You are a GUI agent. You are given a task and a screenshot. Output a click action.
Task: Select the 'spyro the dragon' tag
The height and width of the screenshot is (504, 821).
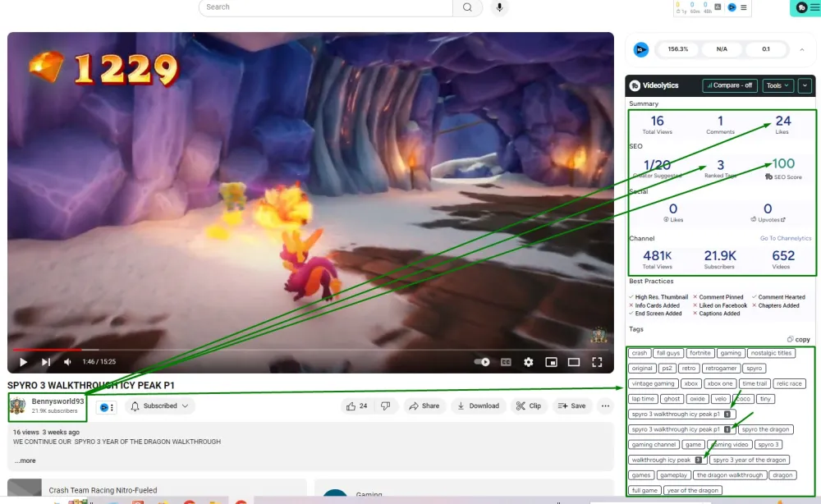765,429
